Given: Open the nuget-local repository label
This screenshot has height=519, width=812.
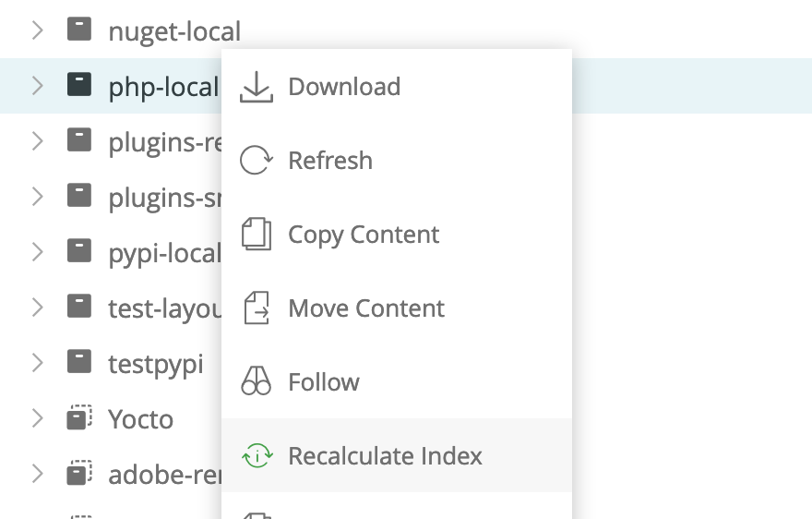Looking at the screenshot, I should [174, 31].
